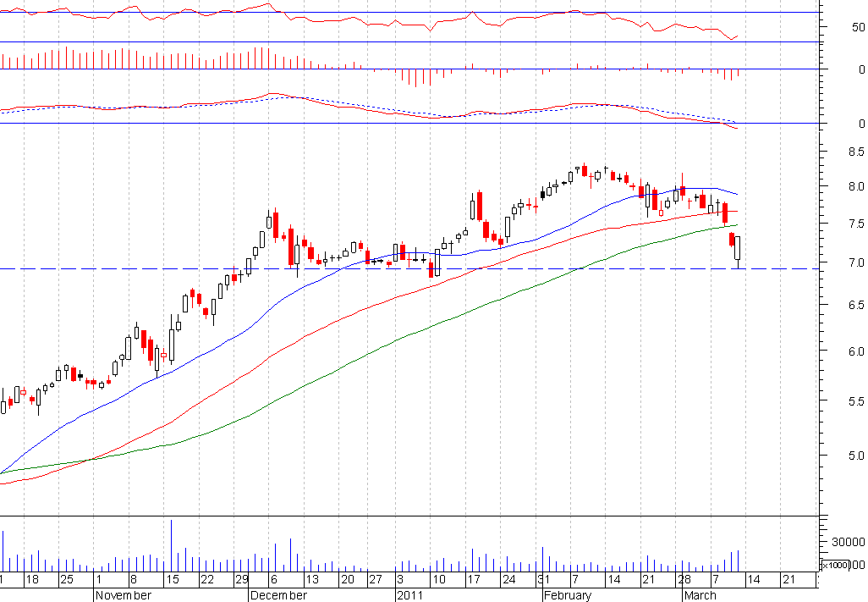Select the 6.0 price axis label
Image resolution: width=868 pixels, height=602 pixels.
click(856, 351)
